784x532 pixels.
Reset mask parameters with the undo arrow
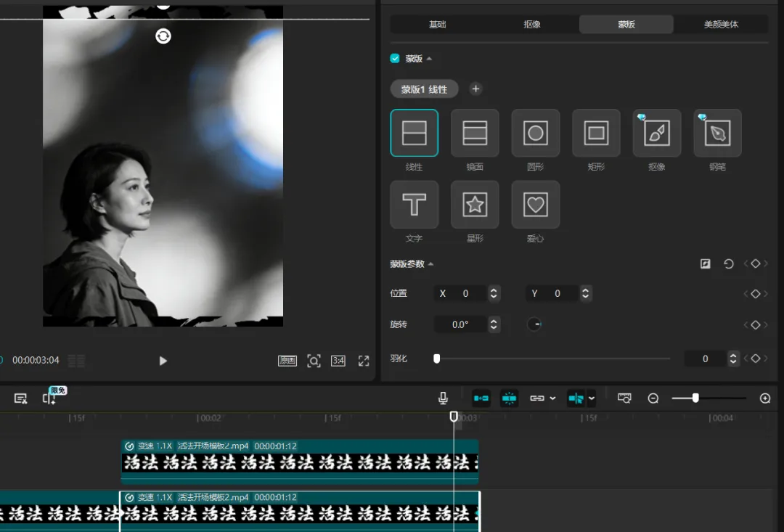tap(729, 264)
